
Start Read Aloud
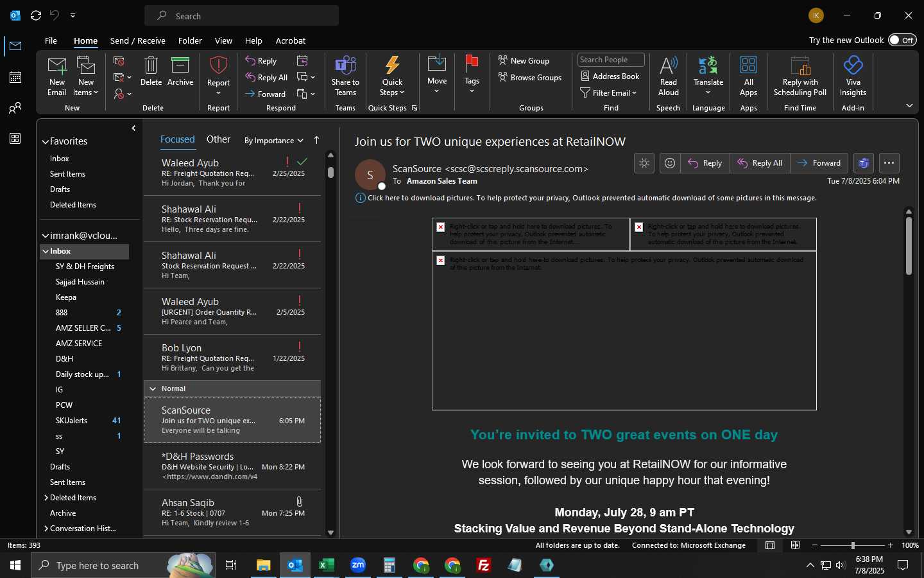click(668, 76)
